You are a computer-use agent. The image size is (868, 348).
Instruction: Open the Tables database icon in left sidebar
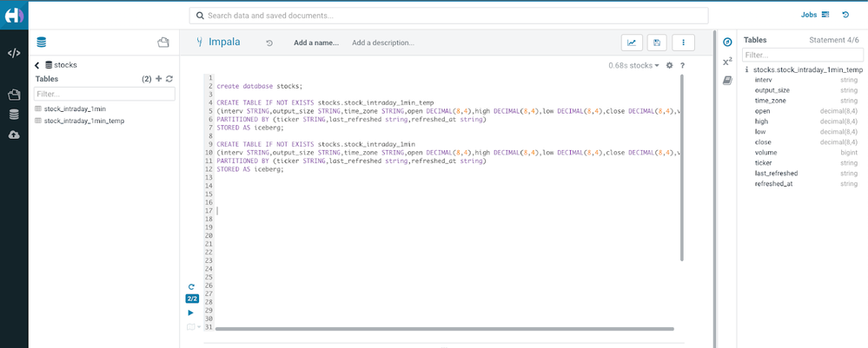pyautogui.click(x=14, y=115)
